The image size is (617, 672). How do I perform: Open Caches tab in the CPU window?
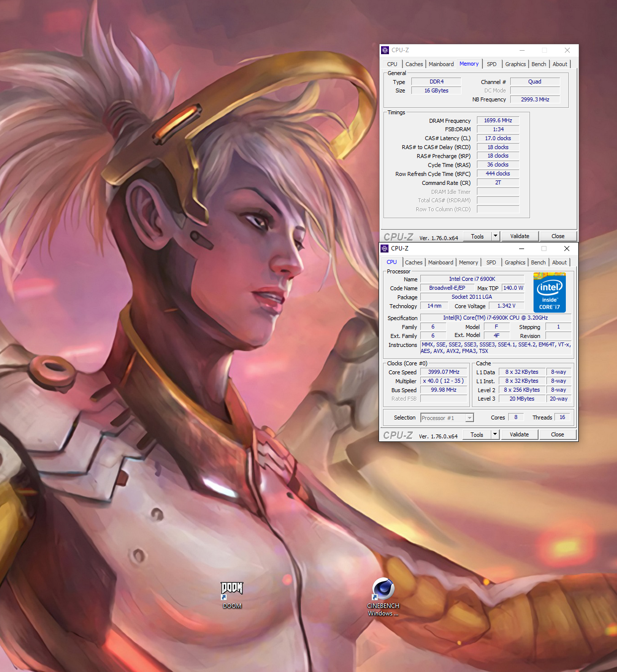coord(414,262)
